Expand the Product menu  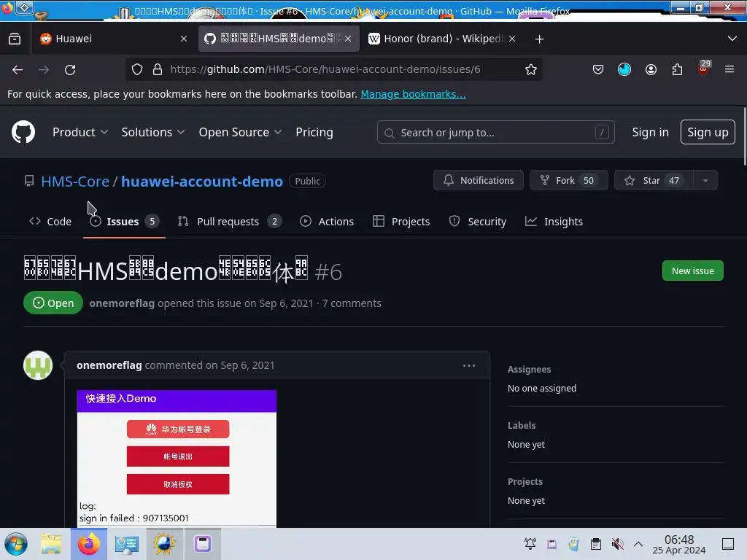click(80, 133)
